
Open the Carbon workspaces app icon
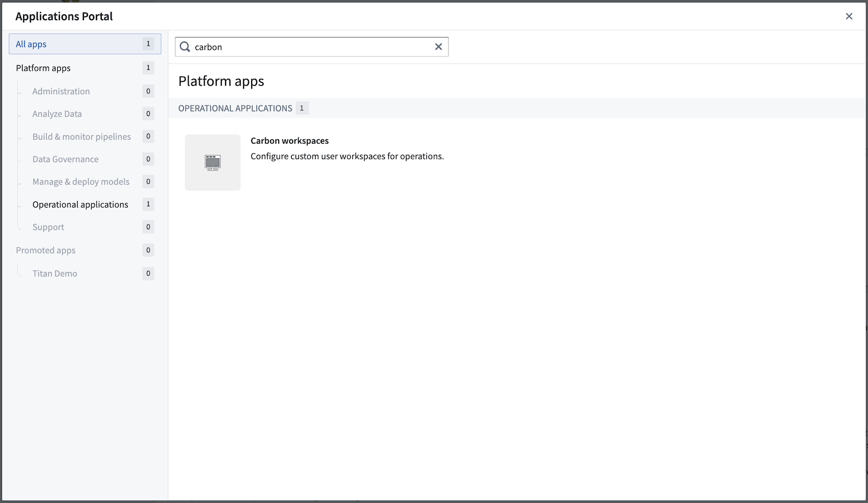[x=213, y=162]
